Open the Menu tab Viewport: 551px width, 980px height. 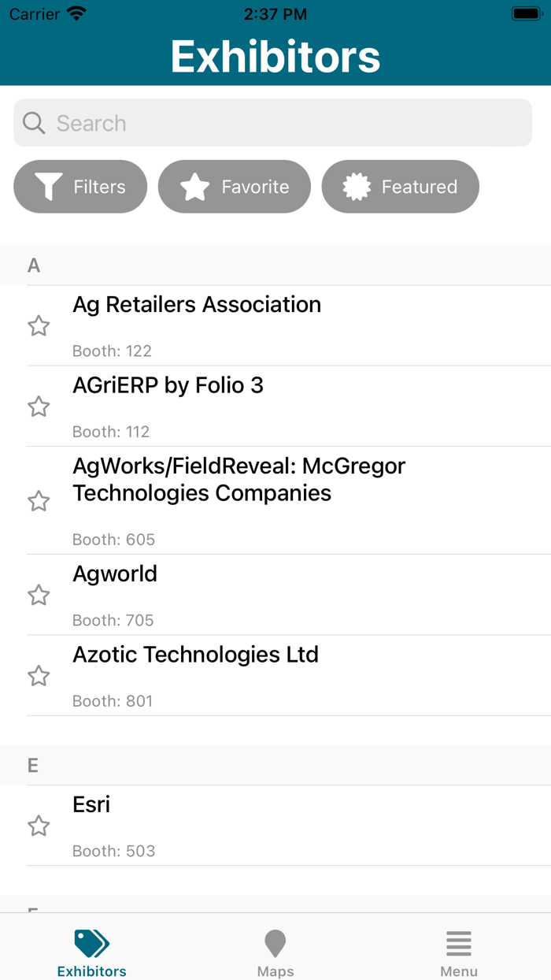[x=459, y=952]
